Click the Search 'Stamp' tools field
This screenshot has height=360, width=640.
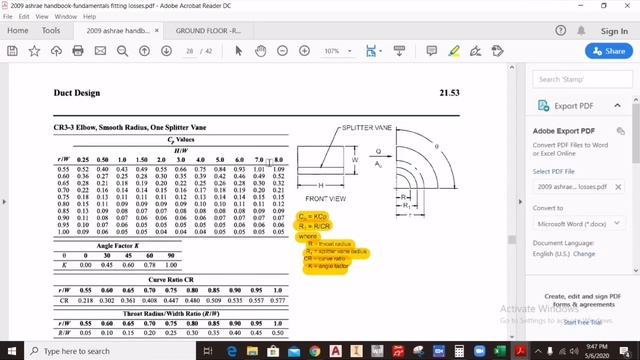pos(582,79)
